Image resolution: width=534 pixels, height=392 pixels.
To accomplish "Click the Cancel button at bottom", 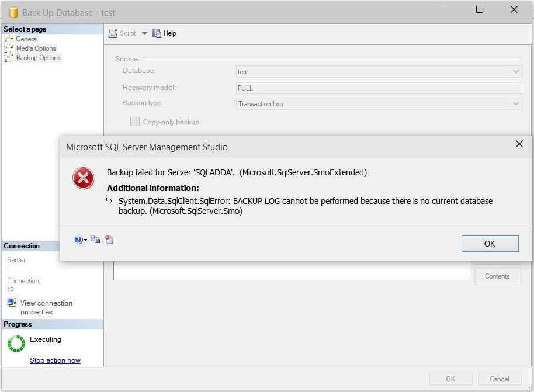I will coord(500,379).
